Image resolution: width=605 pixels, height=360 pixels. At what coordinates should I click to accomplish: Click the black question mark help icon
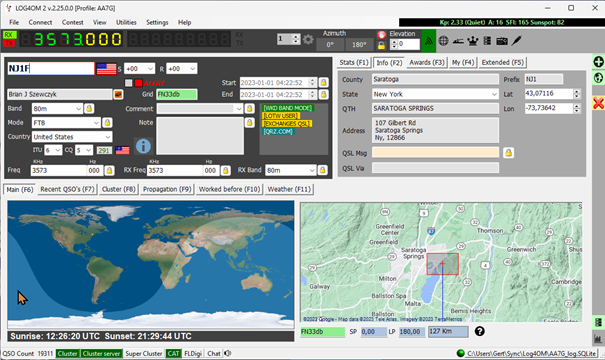click(480, 331)
